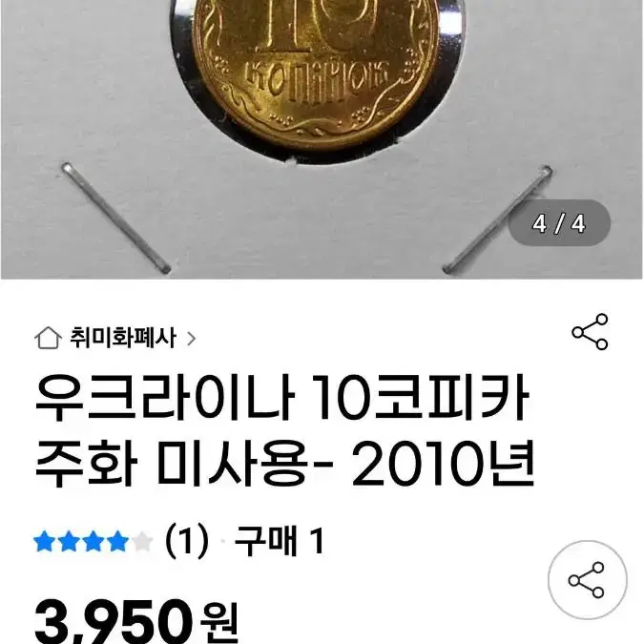
Task: Open the (1) review count
Action: (x=187, y=541)
